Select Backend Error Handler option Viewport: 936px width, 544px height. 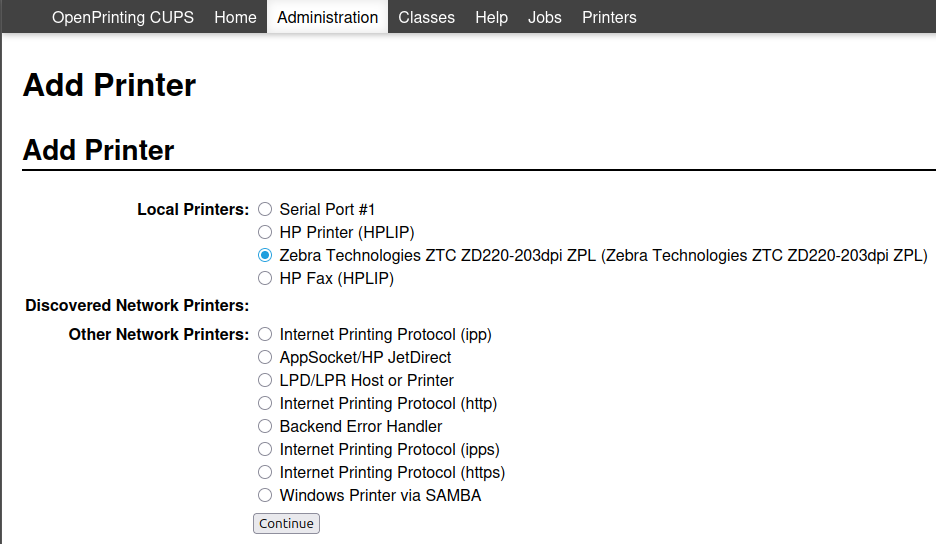(x=265, y=426)
